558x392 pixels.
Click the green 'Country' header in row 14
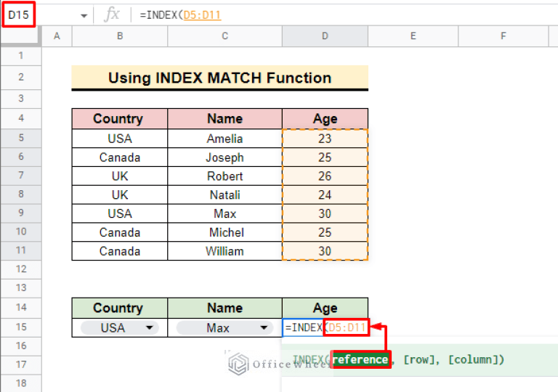tap(120, 308)
